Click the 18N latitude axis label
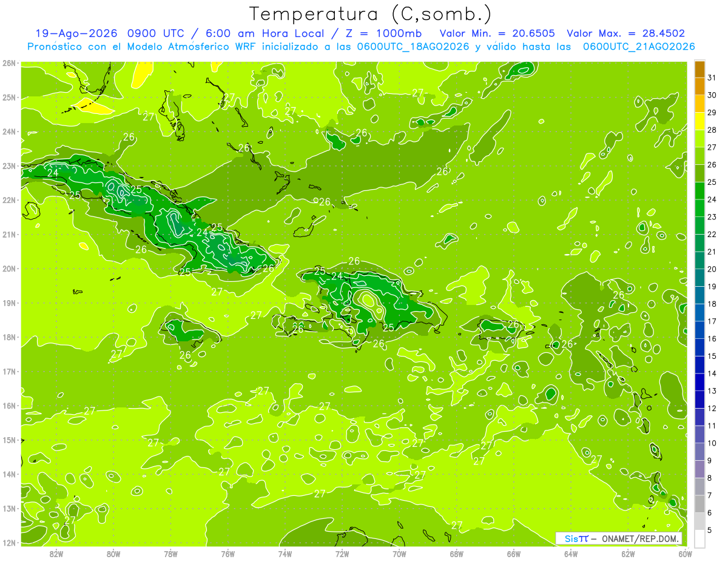 pyautogui.click(x=8, y=337)
